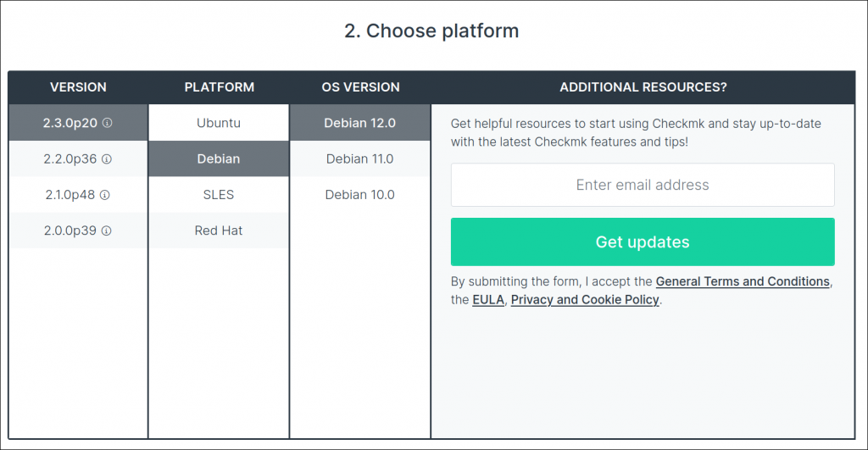This screenshot has height=450, width=868.
Task: Pick version 2.1.0p48 text
Action: [70, 195]
